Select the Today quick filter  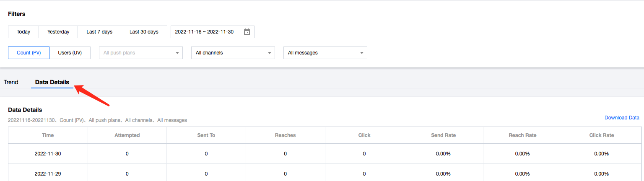(23, 32)
